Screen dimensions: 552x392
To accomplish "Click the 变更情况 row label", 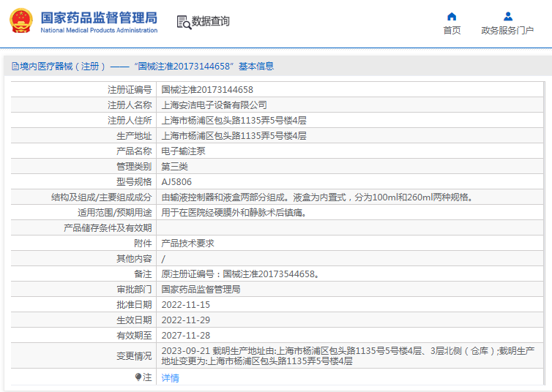I will (134, 355).
